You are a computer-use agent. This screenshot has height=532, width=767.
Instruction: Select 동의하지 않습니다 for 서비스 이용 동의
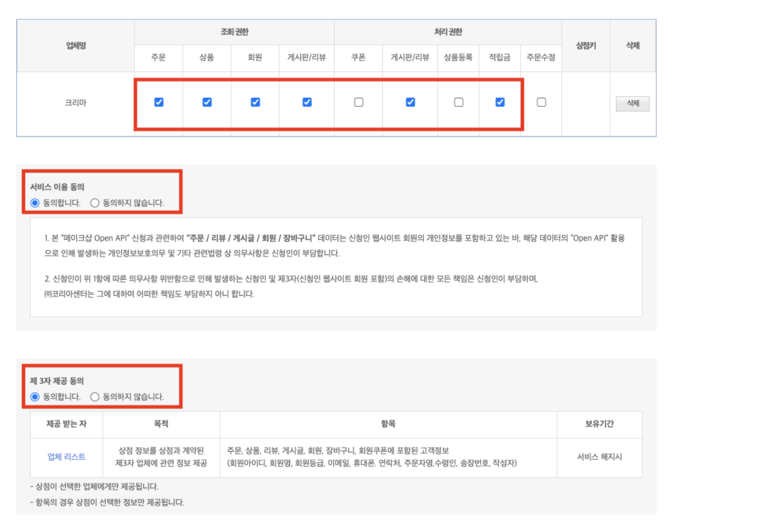click(95, 203)
